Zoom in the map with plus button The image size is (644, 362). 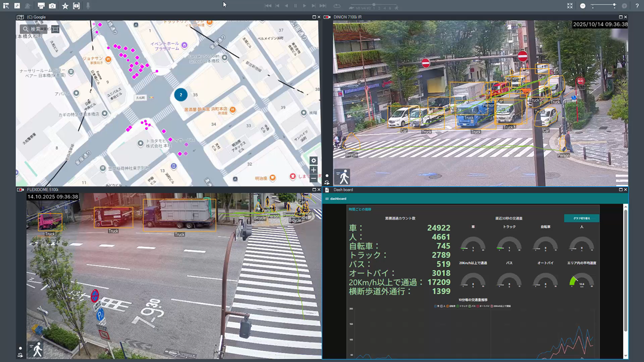point(314,170)
